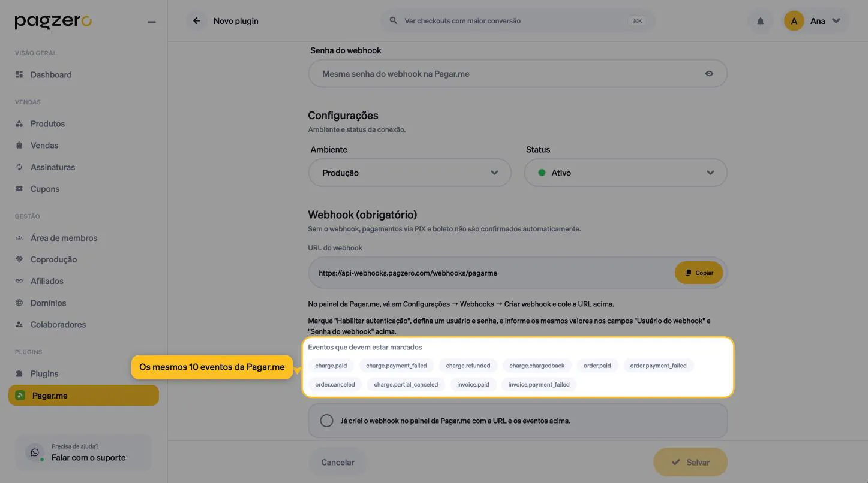Click the invoice.paid event chip

click(x=473, y=385)
